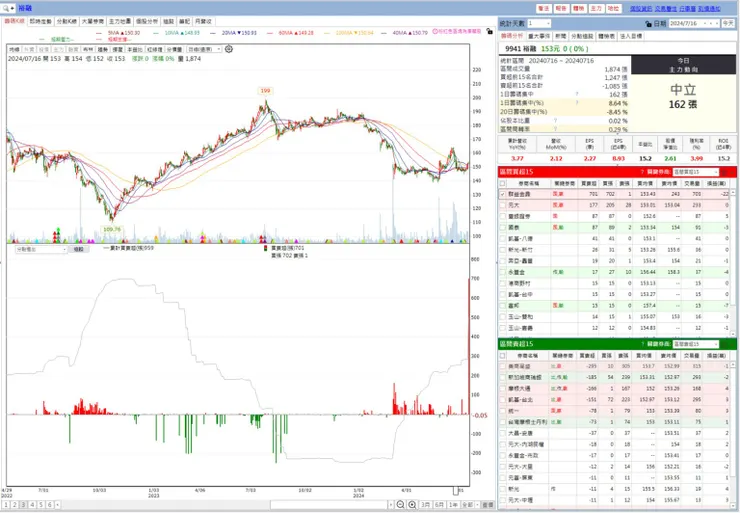The image size is (740, 513).
Task: Click the icon right of sell-list broker dropdown
Action: [x=724, y=345]
